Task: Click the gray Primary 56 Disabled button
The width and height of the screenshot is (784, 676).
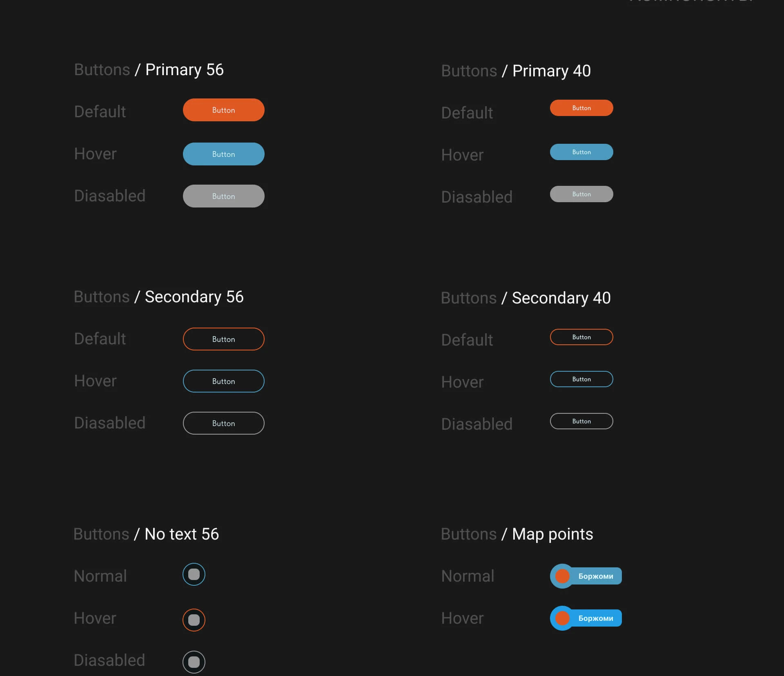Action: (223, 196)
